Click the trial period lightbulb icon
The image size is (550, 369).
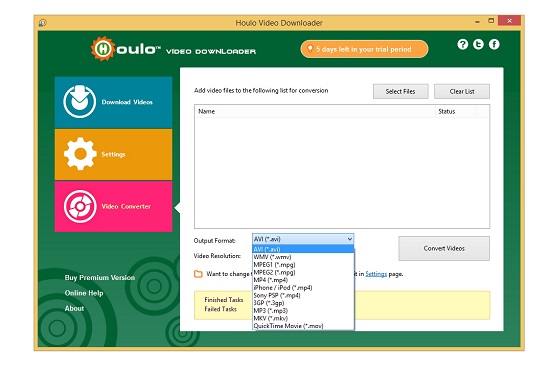coord(310,49)
